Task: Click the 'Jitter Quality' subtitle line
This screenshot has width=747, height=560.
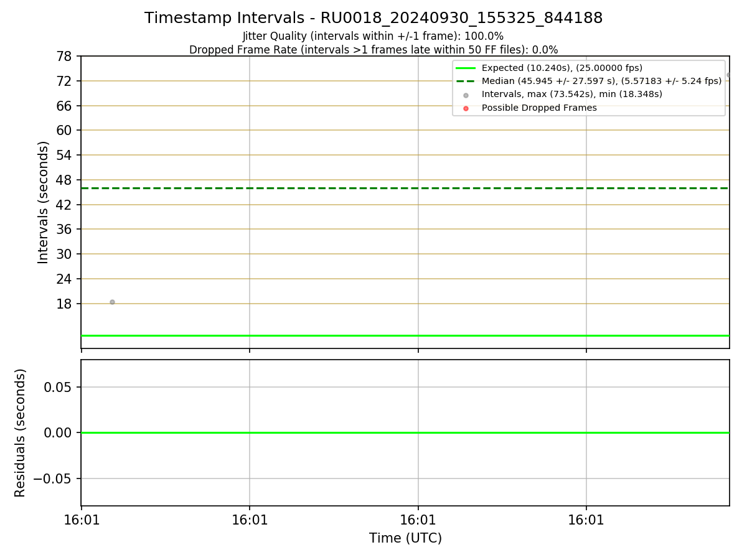Action: [374, 36]
